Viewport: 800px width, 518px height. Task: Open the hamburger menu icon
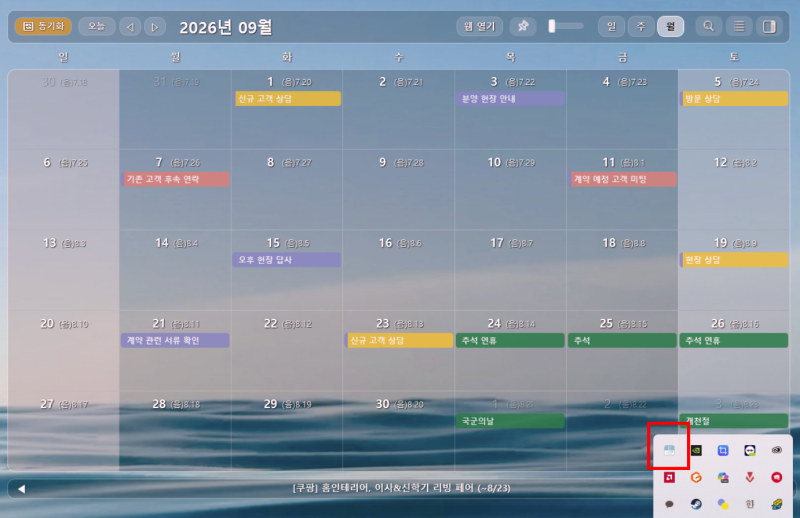coord(739,26)
